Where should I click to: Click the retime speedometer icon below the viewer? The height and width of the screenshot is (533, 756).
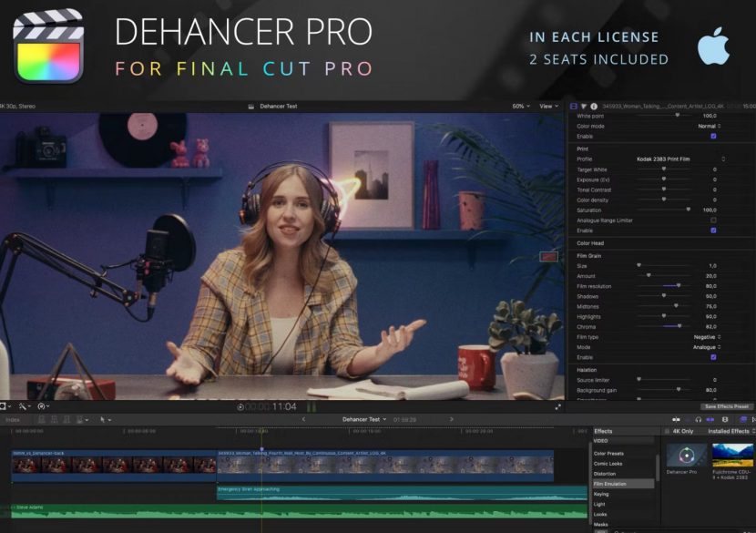pos(44,406)
